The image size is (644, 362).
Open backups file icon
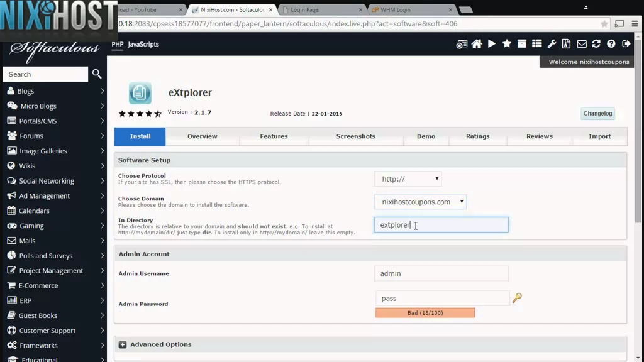(x=567, y=44)
